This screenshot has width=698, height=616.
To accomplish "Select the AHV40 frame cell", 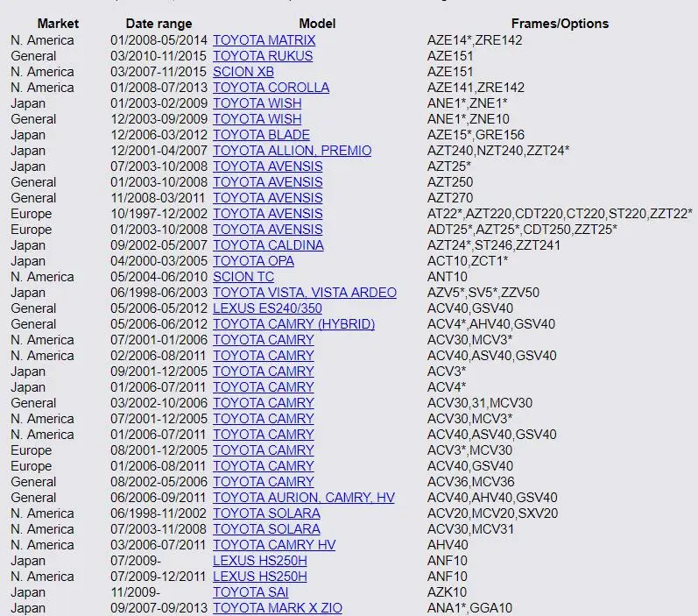I will point(448,545).
